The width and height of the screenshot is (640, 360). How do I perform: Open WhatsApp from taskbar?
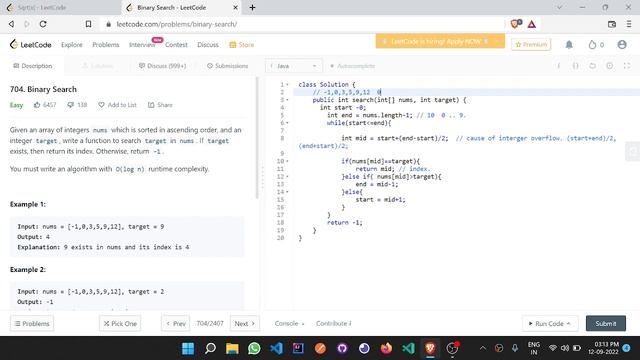pyautogui.click(x=254, y=348)
